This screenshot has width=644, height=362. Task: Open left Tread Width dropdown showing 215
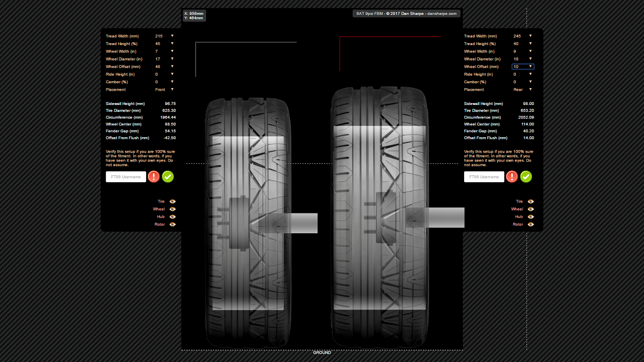(x=164, y=36)
